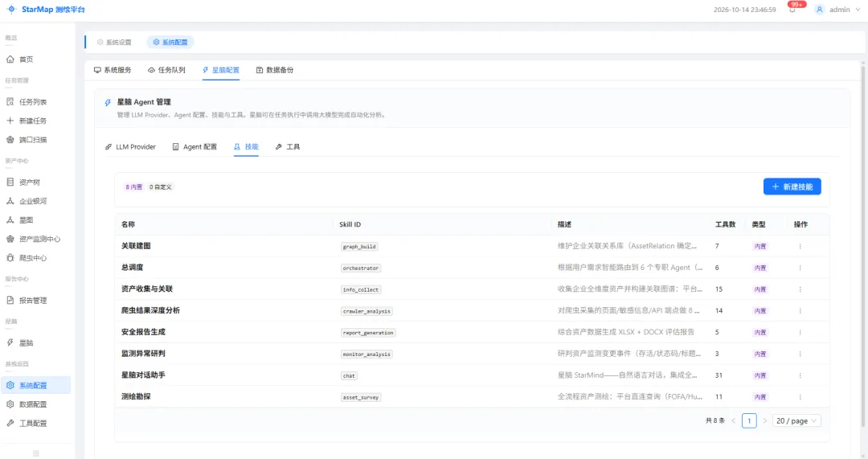Click the chat skill ID tag
Viewport: 868px width, 459px height.
tap(349, 375)
